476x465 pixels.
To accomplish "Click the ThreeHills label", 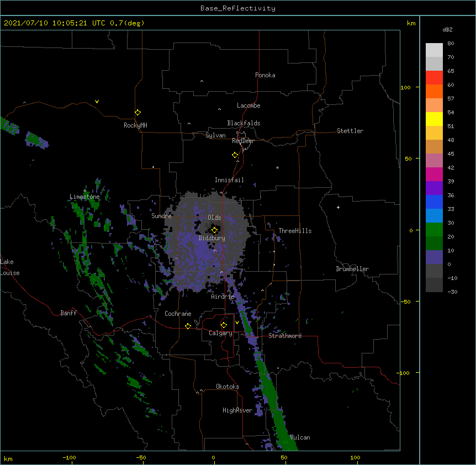I will 295,231.
